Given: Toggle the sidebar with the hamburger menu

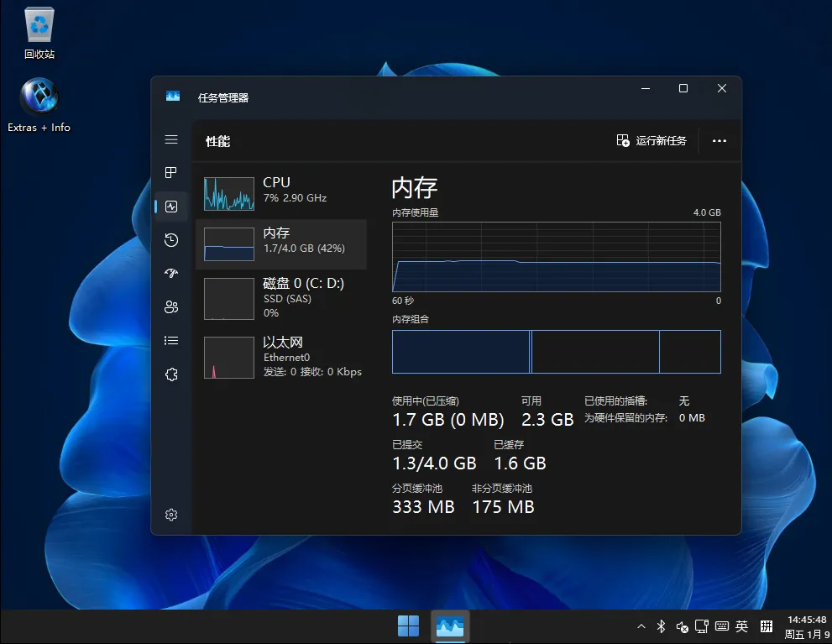Looking at the screenshot, I should coord(171,139).
